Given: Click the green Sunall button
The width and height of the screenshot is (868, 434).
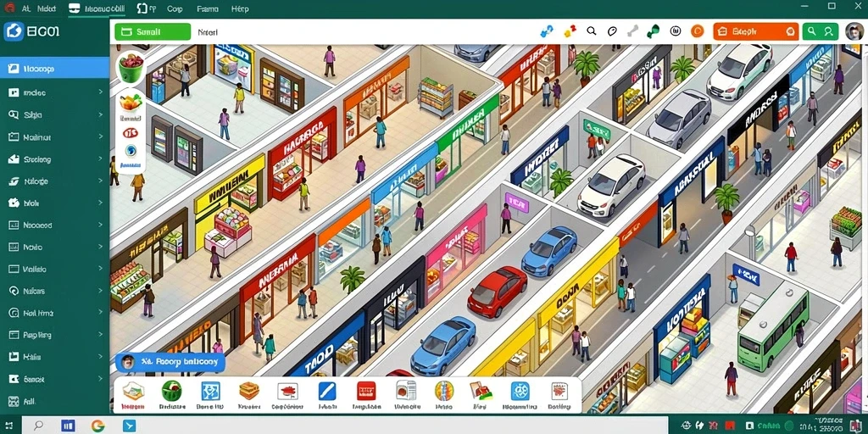Looking at the screenshot, I should [153, 32].
